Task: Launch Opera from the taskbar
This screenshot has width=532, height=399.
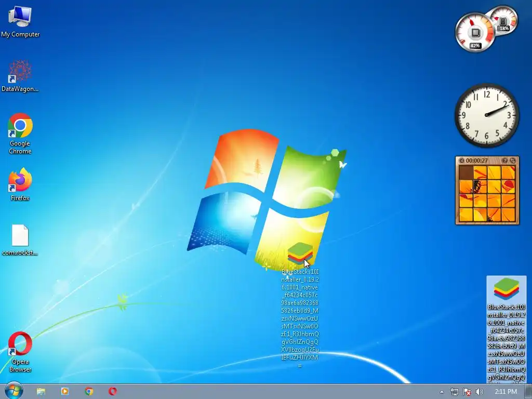Action: pos(113,391)
